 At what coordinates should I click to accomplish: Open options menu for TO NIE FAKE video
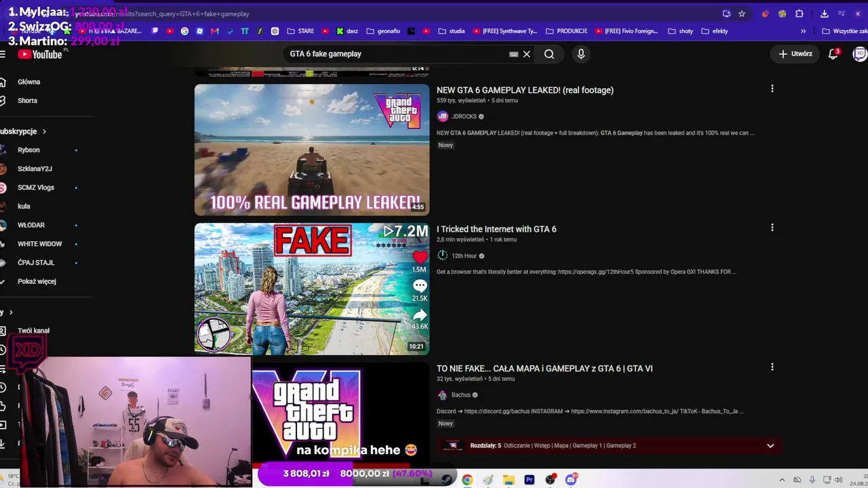pyautogui.click(x=772, y=367)
